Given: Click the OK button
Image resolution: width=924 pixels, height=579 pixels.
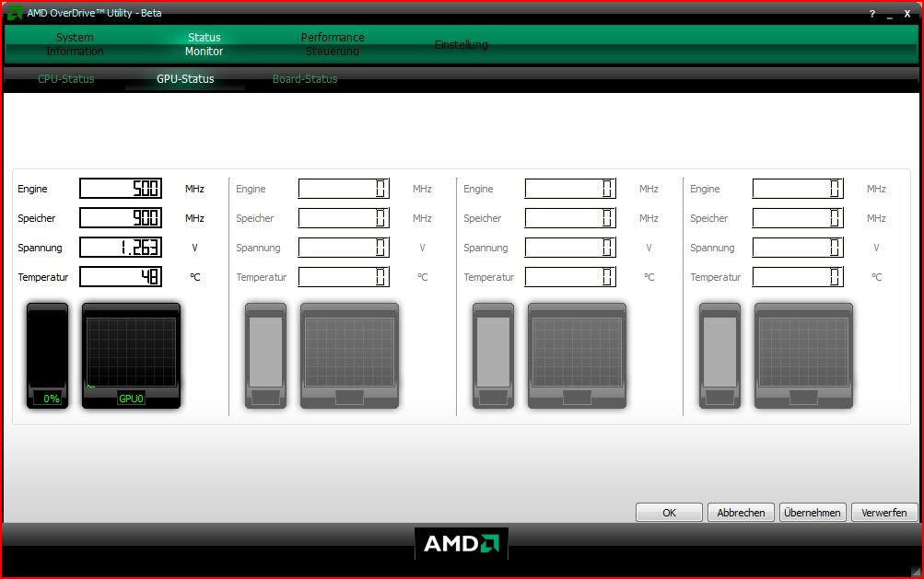Looking at the screenshot, I should [x=669, y=513].
